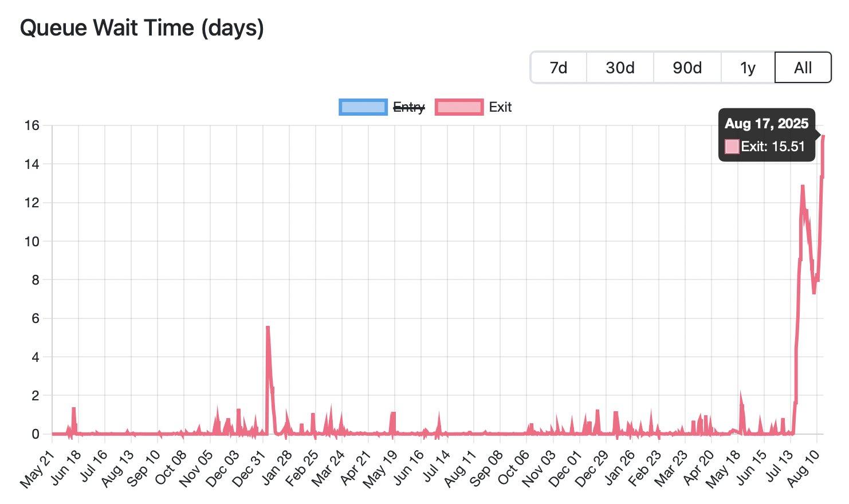Click the chart peak near 15.51 days
This screenshot has height=504, width=849.
(x=823, y=136)
